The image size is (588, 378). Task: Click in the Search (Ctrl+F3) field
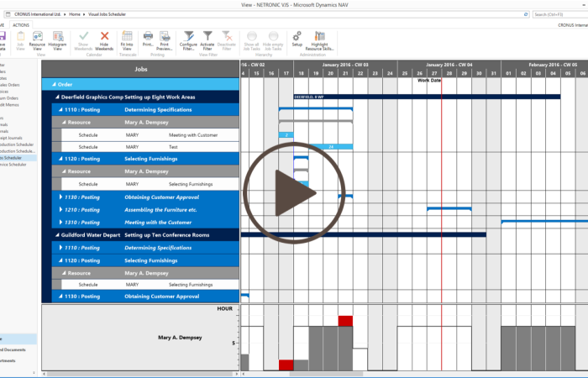pyautogui.click(x=560, y=14)
